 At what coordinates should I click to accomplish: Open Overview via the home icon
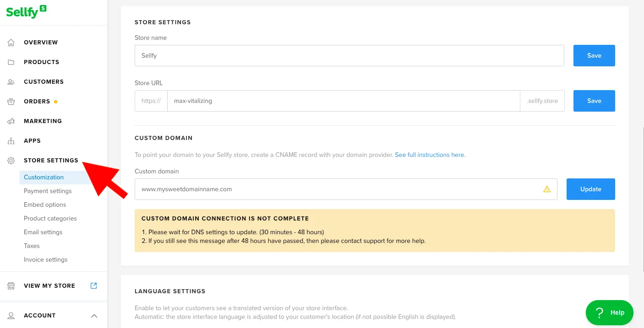tap(11, 43)
